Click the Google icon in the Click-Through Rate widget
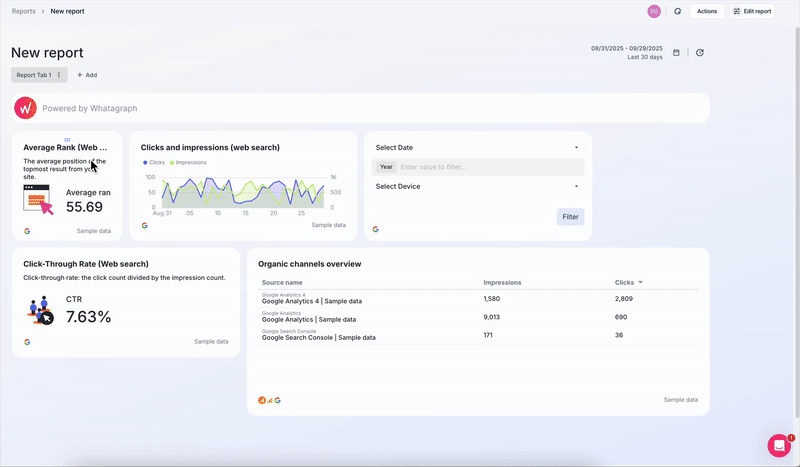800x467 pixels. click(x=27, y=342)
